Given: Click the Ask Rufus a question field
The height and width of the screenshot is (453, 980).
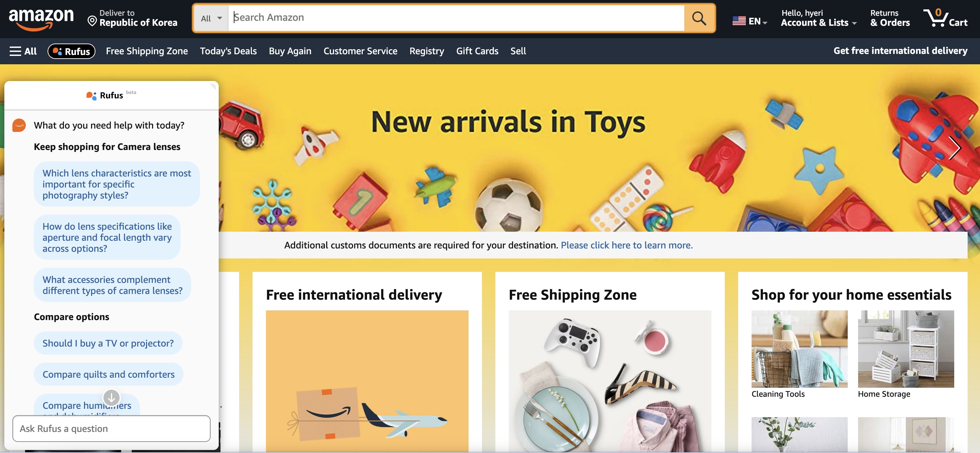Looking at the screenshot, I should tap(112, 429).
